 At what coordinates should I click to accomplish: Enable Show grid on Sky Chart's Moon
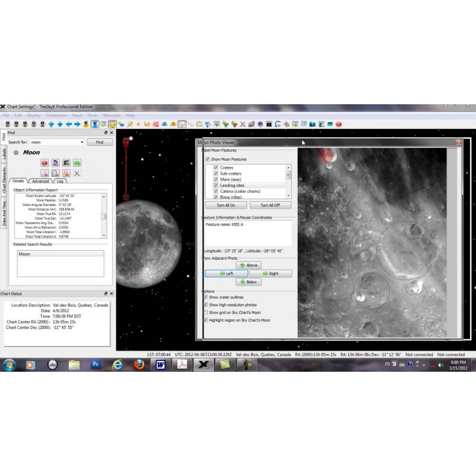click(206, 313)
